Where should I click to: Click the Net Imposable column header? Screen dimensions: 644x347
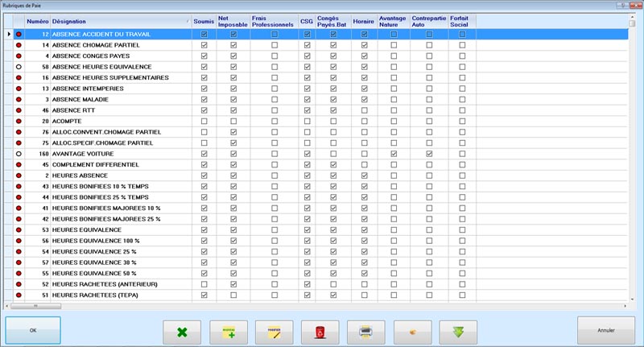point(233,21)
